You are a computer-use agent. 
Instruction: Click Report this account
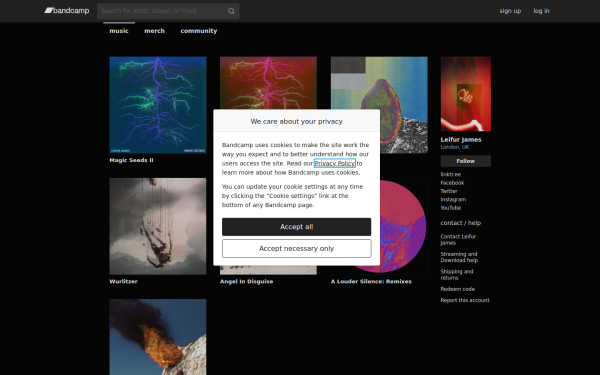(x=465, y=300)
